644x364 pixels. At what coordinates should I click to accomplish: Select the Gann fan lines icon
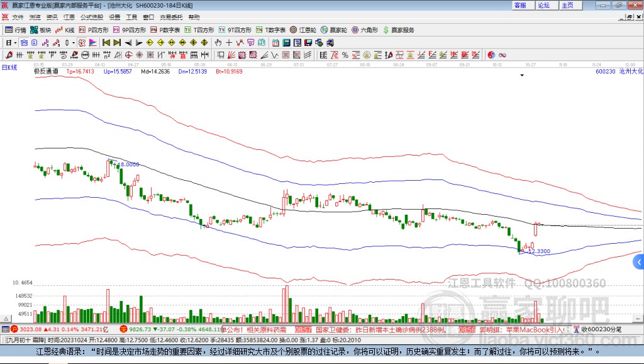[x=231, y=55]
